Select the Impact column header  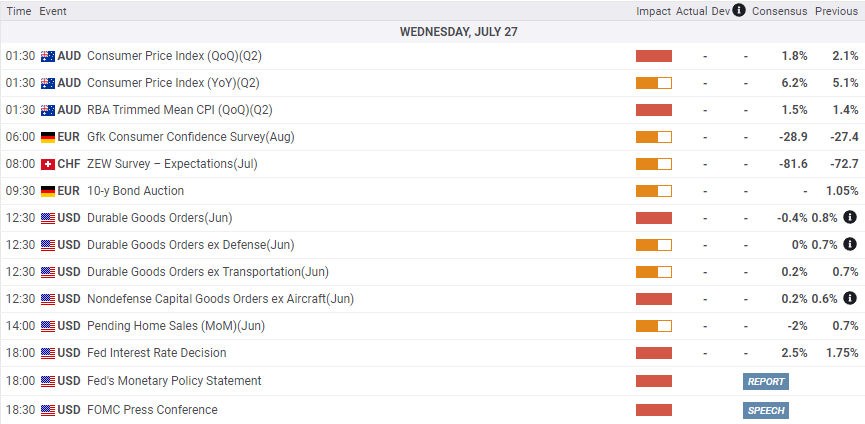(653, 11)
